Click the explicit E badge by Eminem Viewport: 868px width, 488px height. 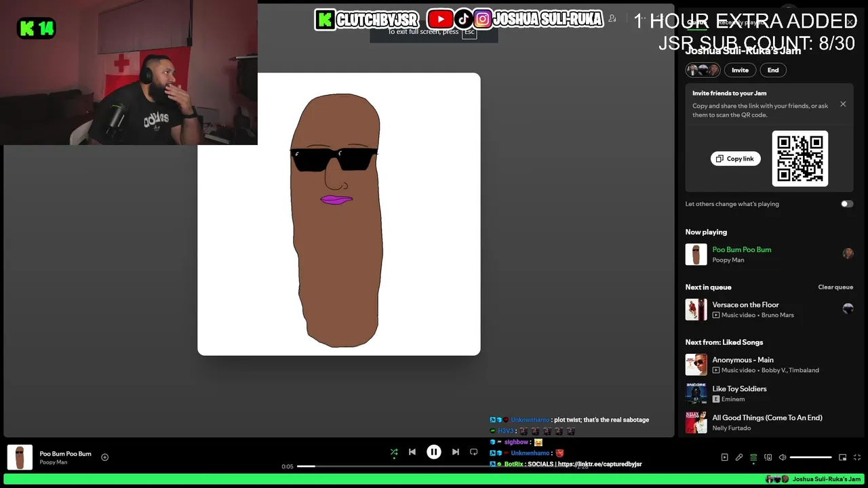(x=715, y=399)
